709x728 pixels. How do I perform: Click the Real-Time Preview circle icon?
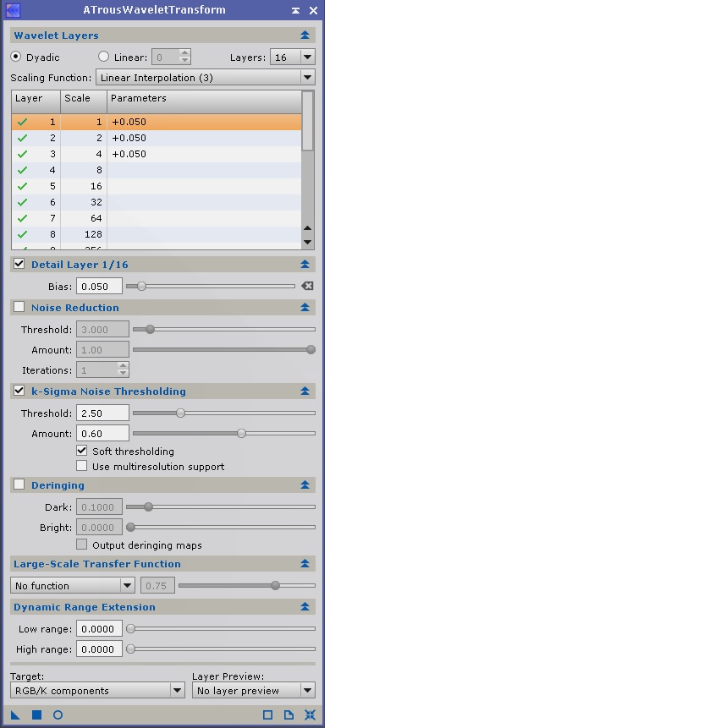point(58,715)
